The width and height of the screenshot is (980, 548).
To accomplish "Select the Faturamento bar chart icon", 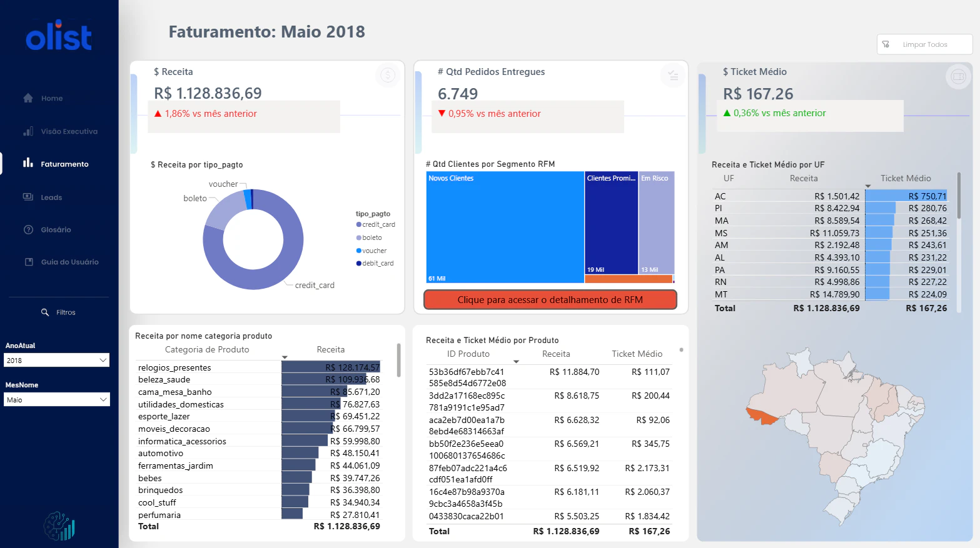I will click(x=28, y=163).
